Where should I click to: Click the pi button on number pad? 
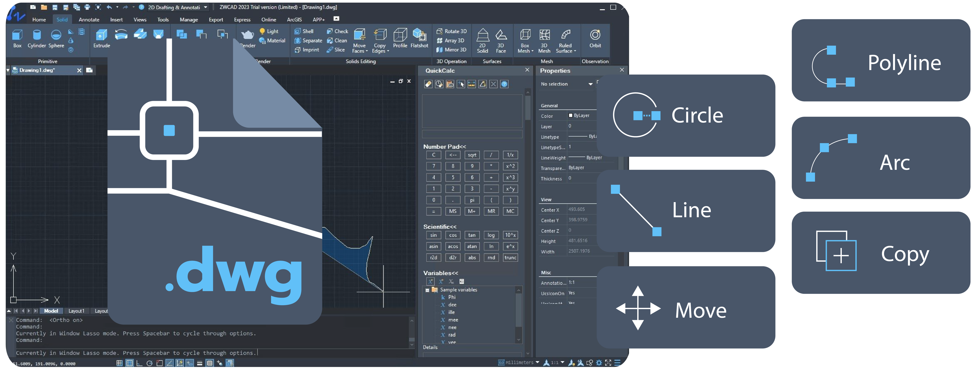point(472,200)
